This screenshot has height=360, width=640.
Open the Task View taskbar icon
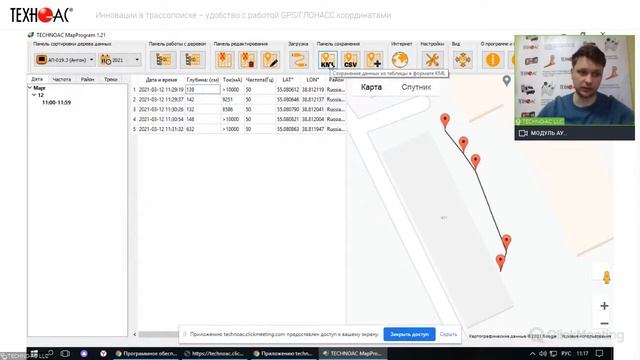point(65,353)
